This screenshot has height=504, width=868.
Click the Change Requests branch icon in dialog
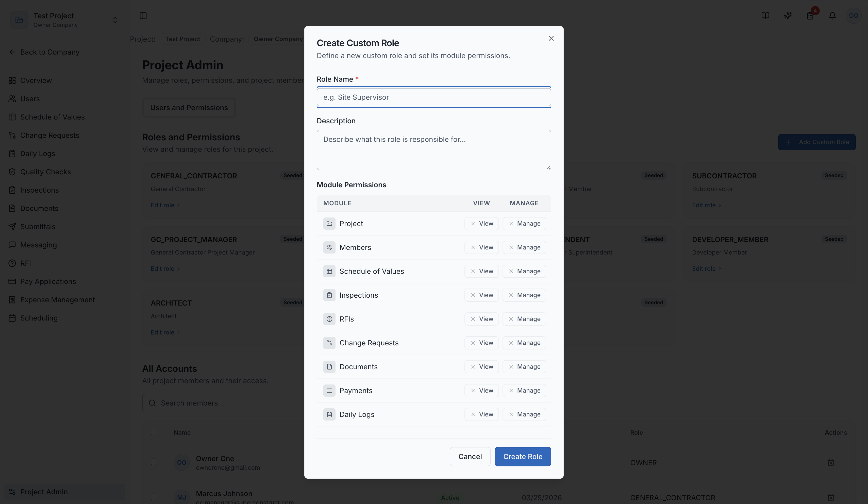pyautogui.click(x=329, y=343)
